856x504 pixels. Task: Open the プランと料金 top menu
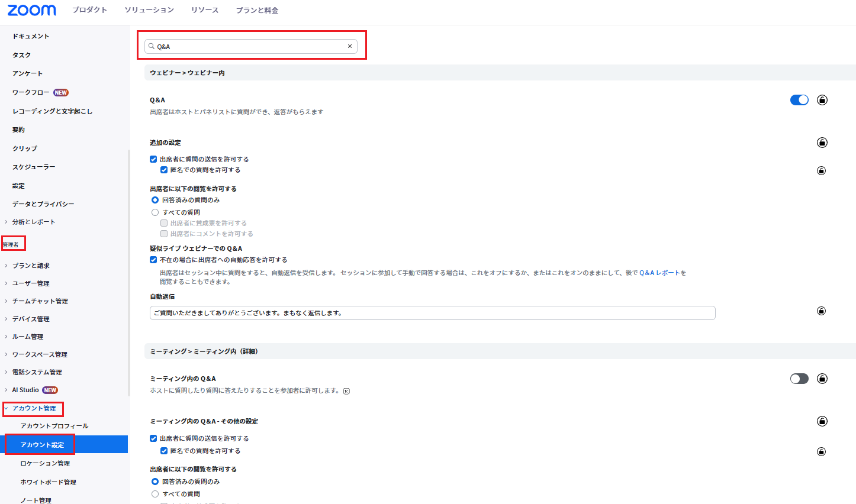point(257,10)
